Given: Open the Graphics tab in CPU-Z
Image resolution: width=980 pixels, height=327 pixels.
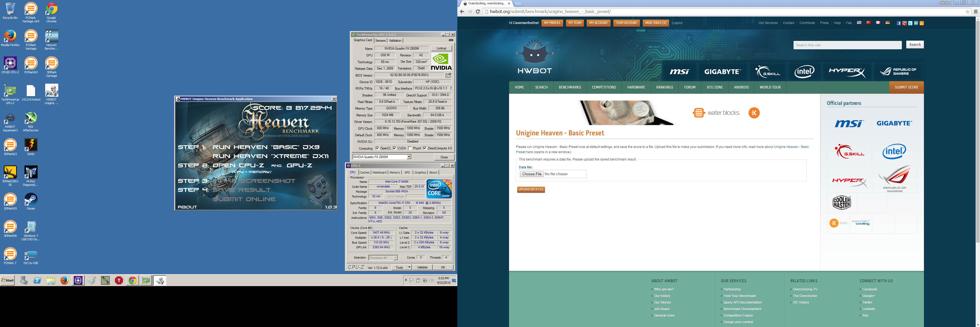Looking at the screenshot, I should point(420,172).
